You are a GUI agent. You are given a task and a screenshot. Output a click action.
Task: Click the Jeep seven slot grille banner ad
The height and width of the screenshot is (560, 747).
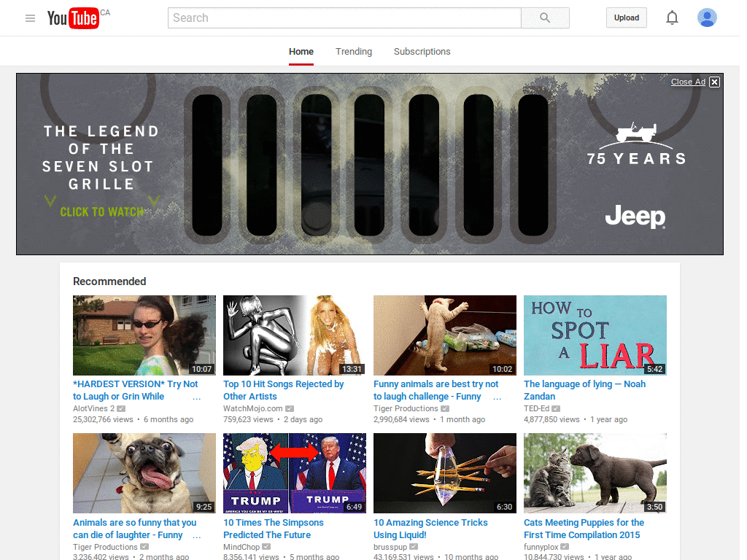pos(370,164)
